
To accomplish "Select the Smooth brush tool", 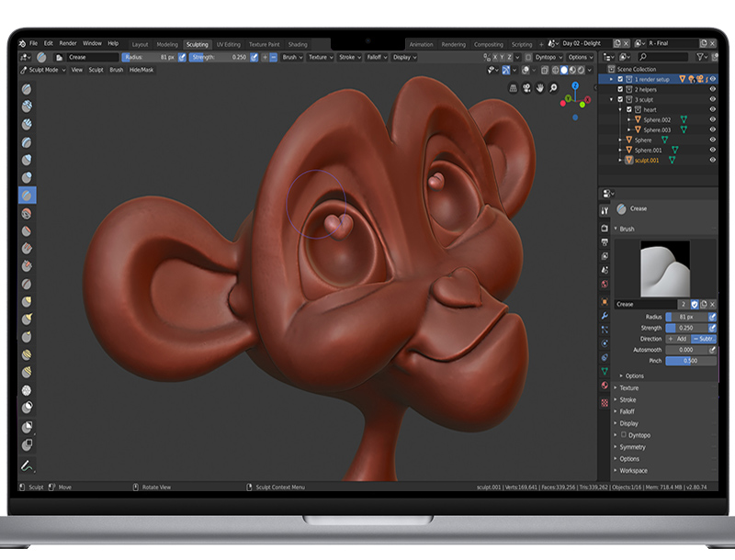I will (x=27, y=213).
